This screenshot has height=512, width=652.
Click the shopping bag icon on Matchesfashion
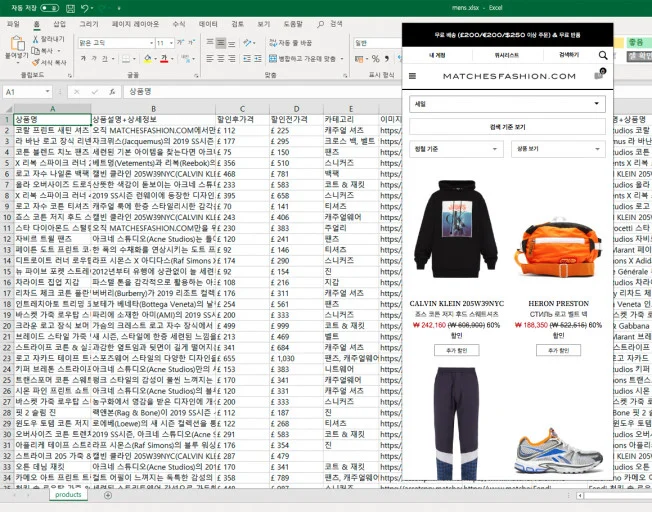click(x=600, y=74)
